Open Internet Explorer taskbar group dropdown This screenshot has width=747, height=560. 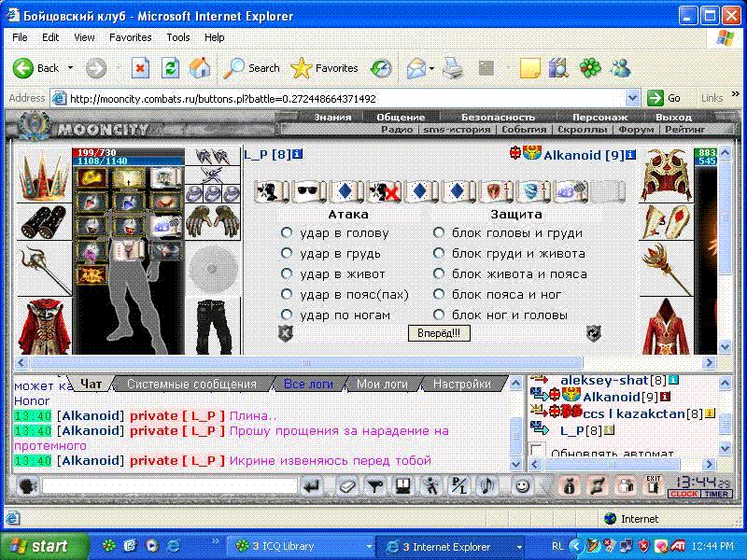pyautogui.click(x=519, y=547)
